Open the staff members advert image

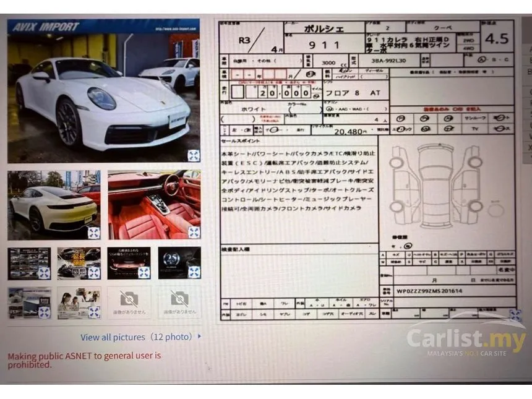(x=79, y=303)
